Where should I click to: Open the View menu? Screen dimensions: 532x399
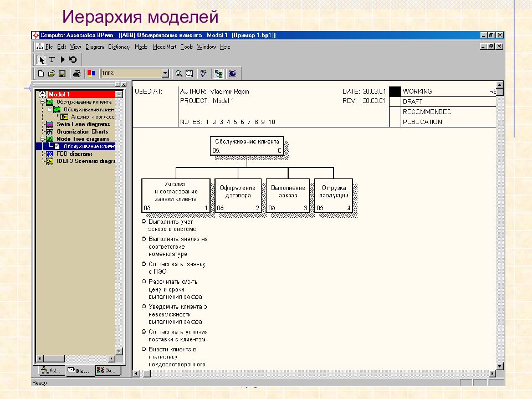coord(76,47)
